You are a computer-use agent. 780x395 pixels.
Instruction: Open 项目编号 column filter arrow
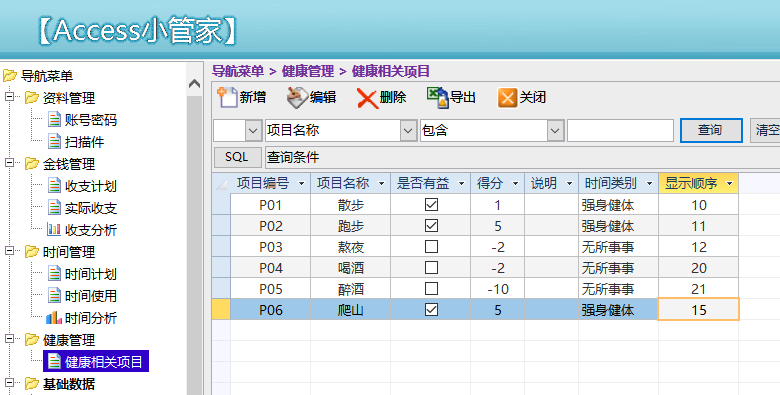(x=301, y=184)
